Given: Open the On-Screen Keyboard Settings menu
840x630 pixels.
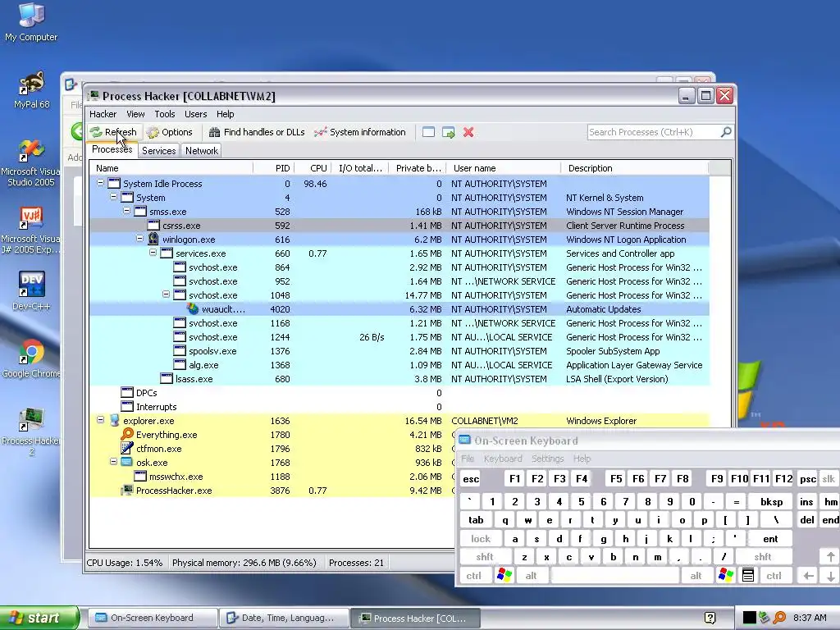Looking at the screenshot, I should click(547, 459).
